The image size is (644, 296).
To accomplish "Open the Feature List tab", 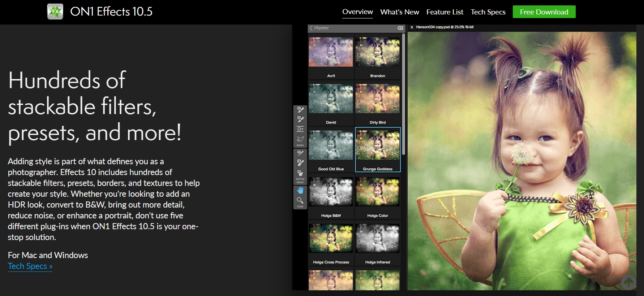I will (x=445, y=12).
